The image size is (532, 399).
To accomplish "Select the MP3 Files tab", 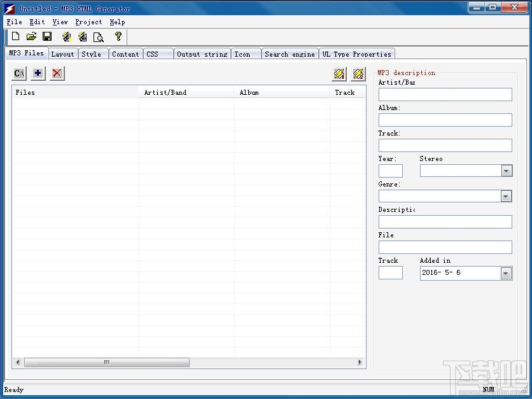I will [x=27, y=53].
